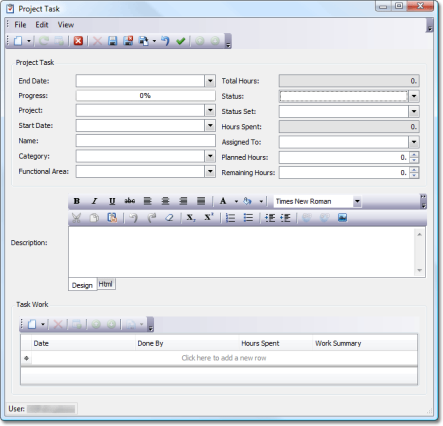
Task: Toggle bold formatting in the description editor
Action: click(77, 201)
